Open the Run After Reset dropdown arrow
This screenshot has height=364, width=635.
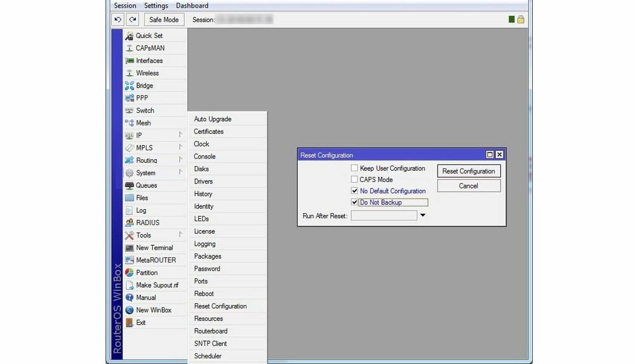[x=422, y=216]
